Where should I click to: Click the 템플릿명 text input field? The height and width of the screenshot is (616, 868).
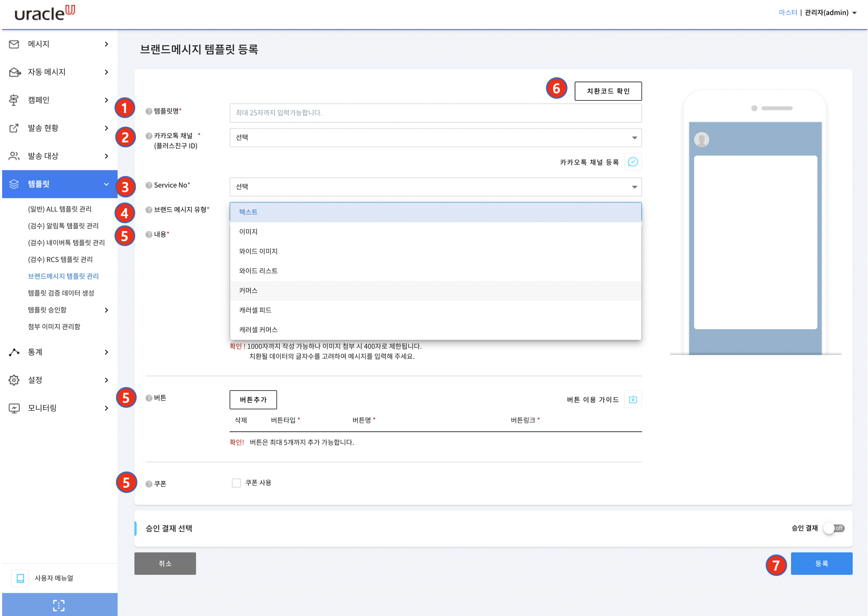tap(435, 113)
